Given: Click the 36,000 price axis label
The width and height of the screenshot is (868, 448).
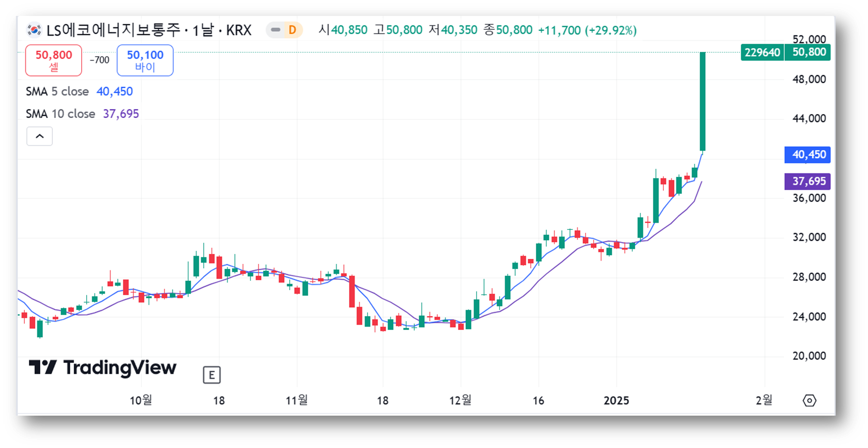Looking at the screenshot, I should pos(809,198).
